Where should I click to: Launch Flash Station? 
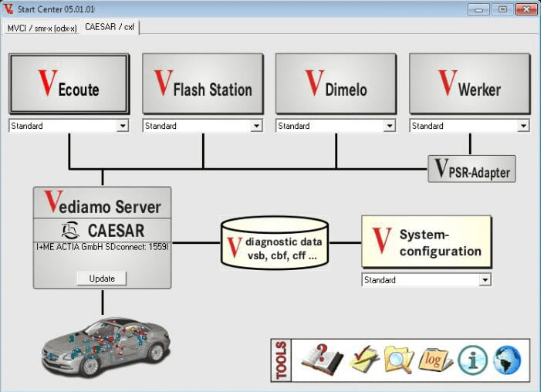tap(202, 84)
